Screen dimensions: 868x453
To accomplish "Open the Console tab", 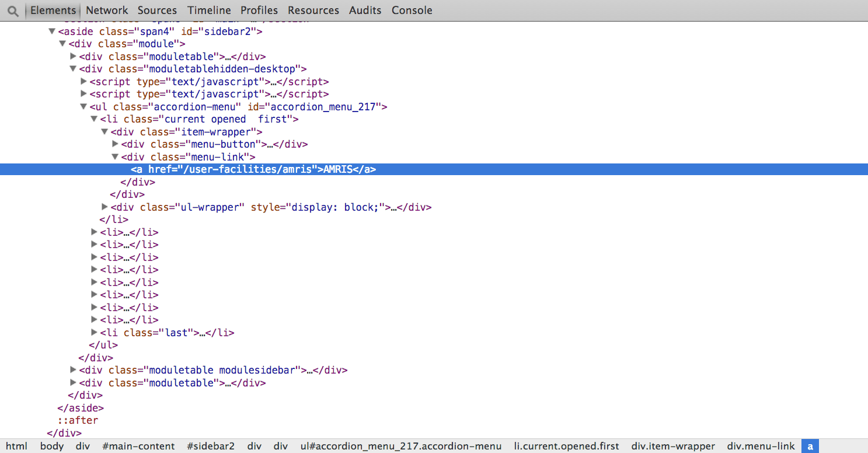I will pyautogui.click(x=412, y=11).
